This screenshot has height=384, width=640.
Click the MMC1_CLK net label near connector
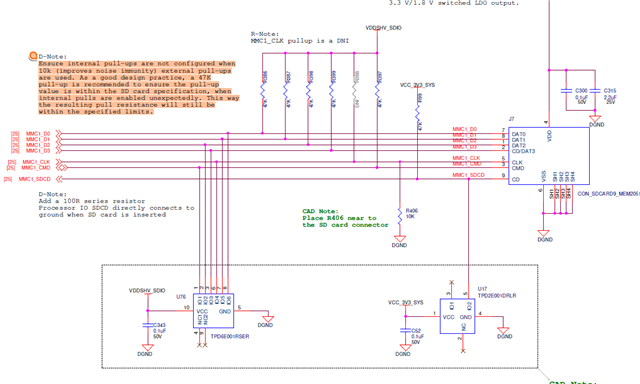pyautogui.click(x=466, y=158)
